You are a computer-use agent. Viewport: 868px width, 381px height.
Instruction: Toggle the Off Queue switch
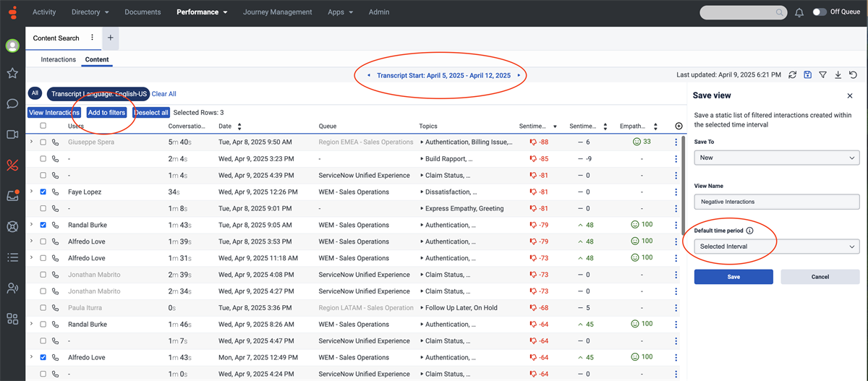tap(819, 12)
